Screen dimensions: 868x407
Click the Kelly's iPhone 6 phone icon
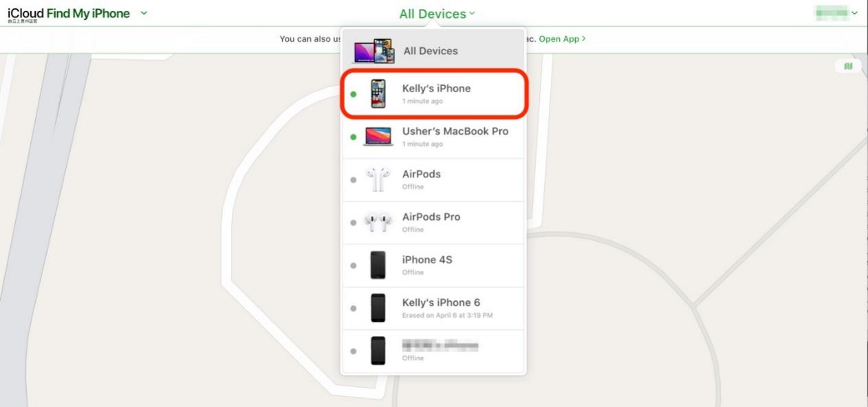[378, 307]
